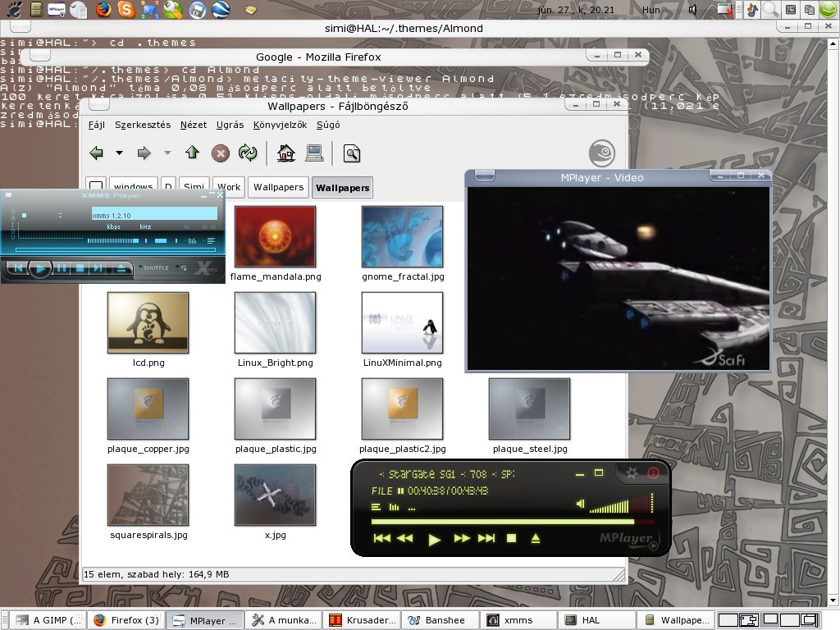Open the volume control speaker in panel

[x=692, y=10]
